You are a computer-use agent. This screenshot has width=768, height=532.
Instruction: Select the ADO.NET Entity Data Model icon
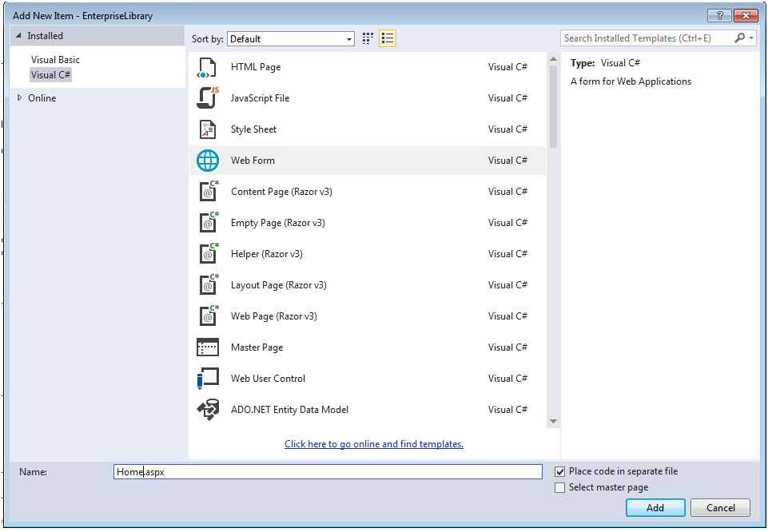click(207, 409)
